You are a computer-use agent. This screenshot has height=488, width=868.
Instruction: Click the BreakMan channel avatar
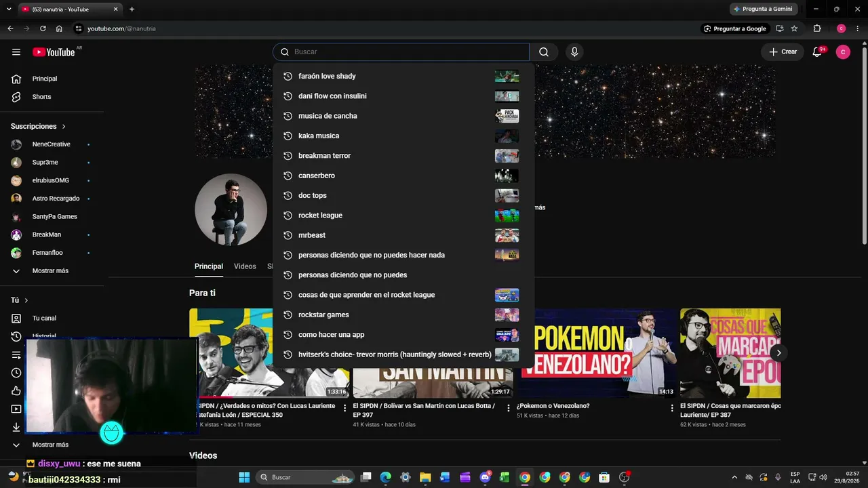16,235
